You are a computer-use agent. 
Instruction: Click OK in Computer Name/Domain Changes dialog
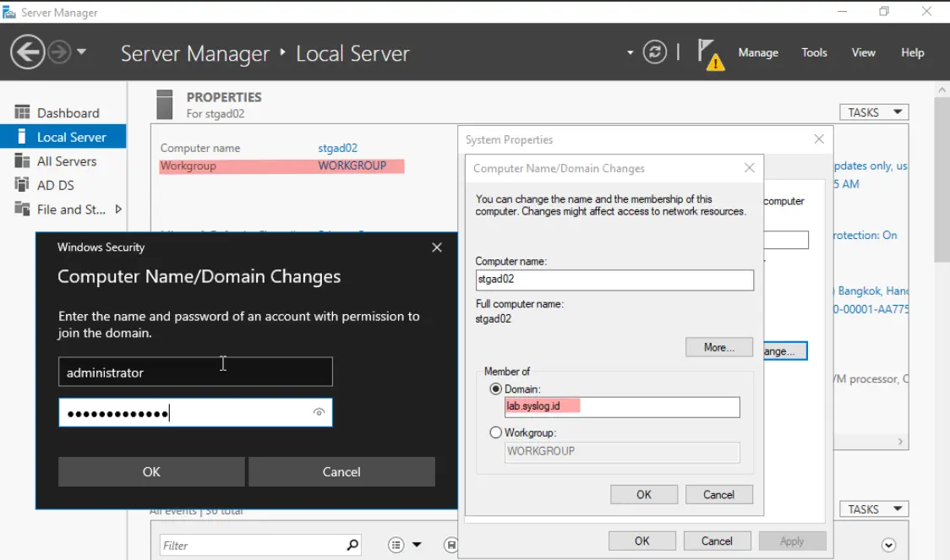tap(643, 495)
